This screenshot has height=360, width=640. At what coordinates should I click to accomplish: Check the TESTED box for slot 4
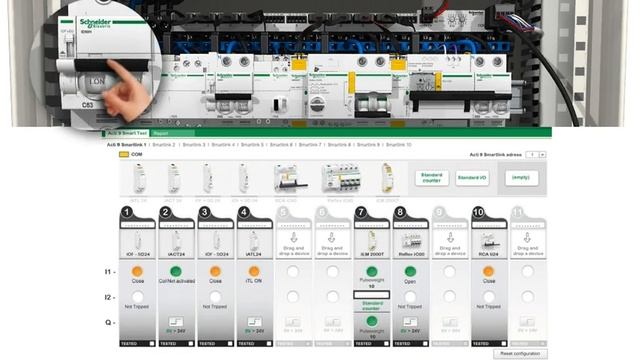[269, 344]
